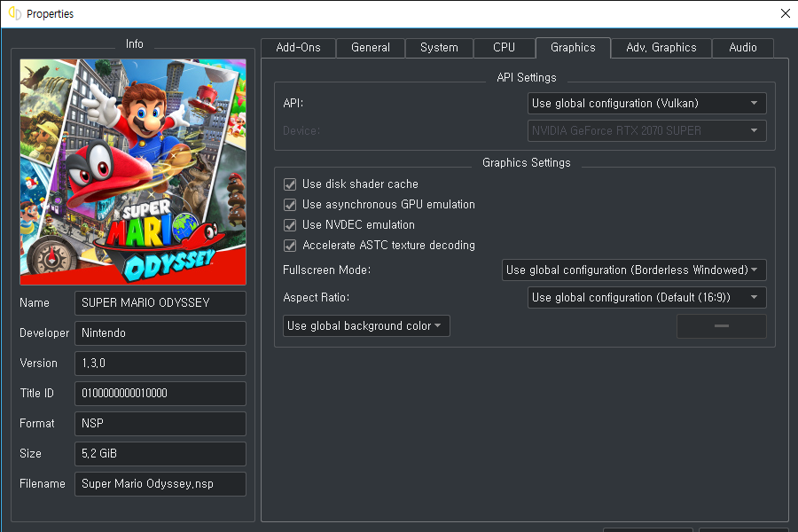Click the Super Mario Odyssey cover image
The height and width of the screenshot is (532, 798).
click(x=133, y=171)
